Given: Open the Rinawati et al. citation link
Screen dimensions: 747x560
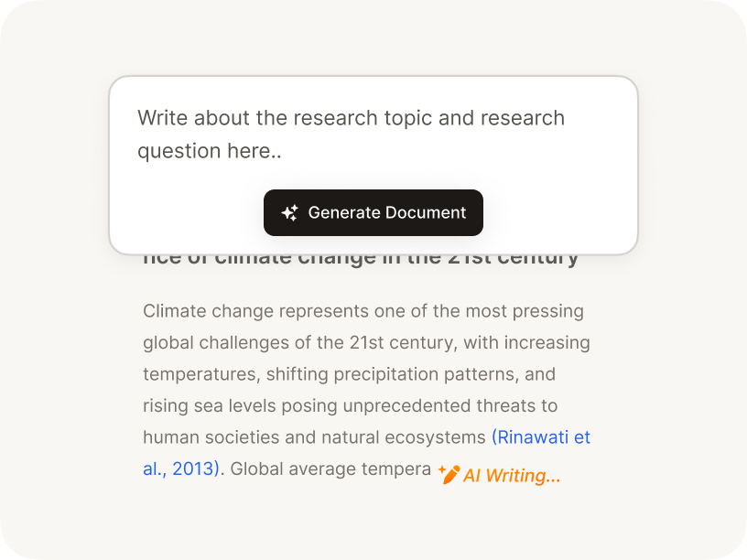Looking at the screenshot, I should click(x=540, y=437).
